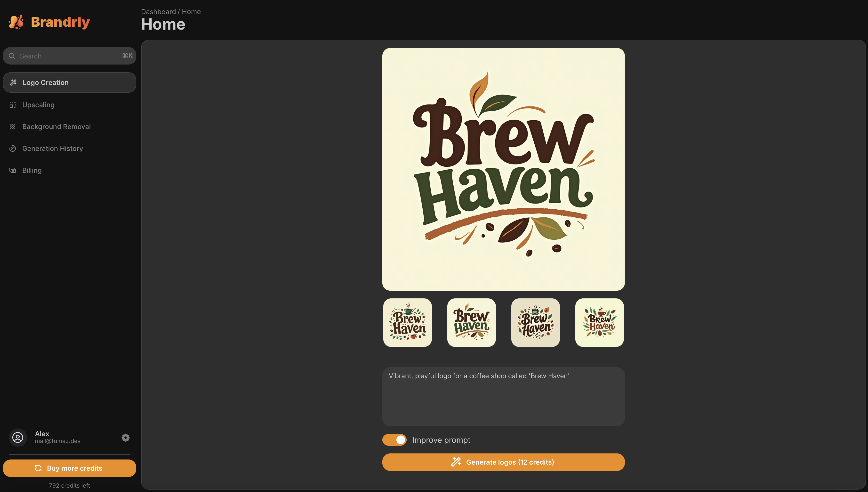Click the Brandrly flame logo icon
This screenshot has width=868, height=492.
coord(16,22)
